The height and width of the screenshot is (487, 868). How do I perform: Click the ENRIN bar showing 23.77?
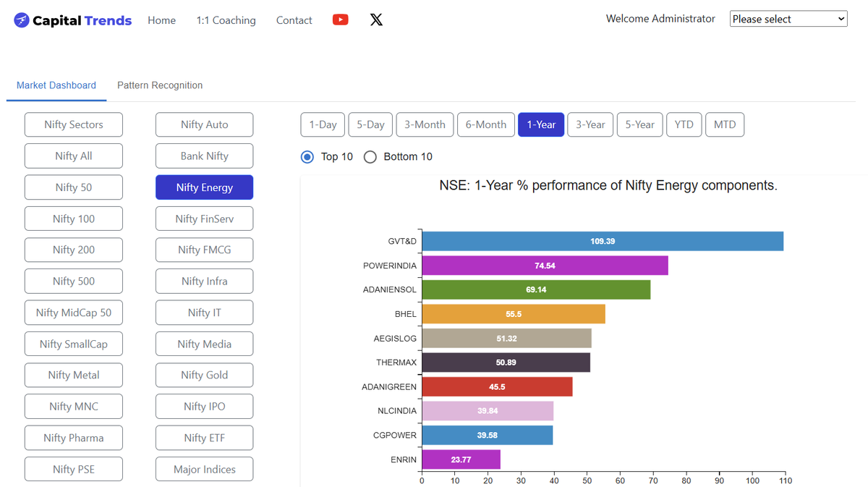461,460
